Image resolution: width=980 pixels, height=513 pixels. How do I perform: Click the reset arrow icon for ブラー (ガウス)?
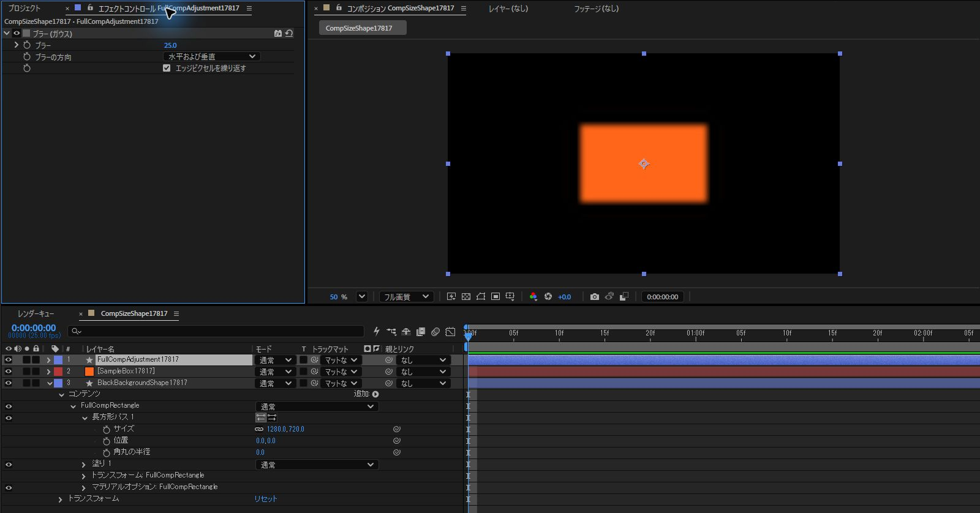tap(289, 33)
